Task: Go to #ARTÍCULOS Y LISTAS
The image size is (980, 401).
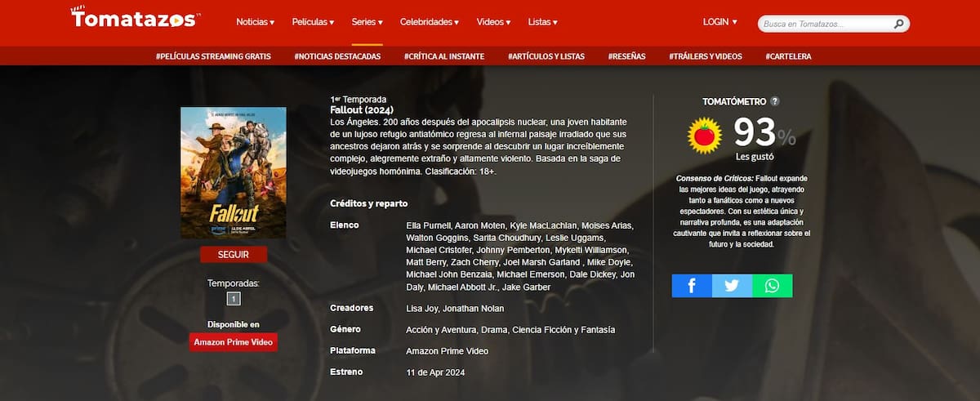Action: 546,56
